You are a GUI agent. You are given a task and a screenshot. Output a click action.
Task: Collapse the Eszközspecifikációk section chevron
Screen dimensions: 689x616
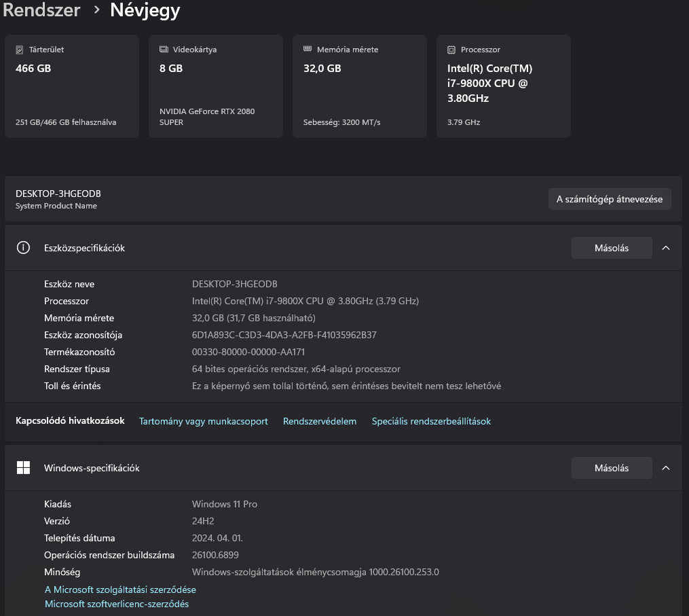[x=666, y=248]
